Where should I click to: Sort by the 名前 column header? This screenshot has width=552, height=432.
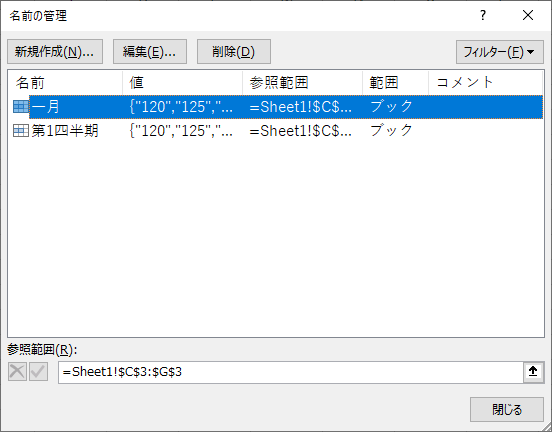65,83
